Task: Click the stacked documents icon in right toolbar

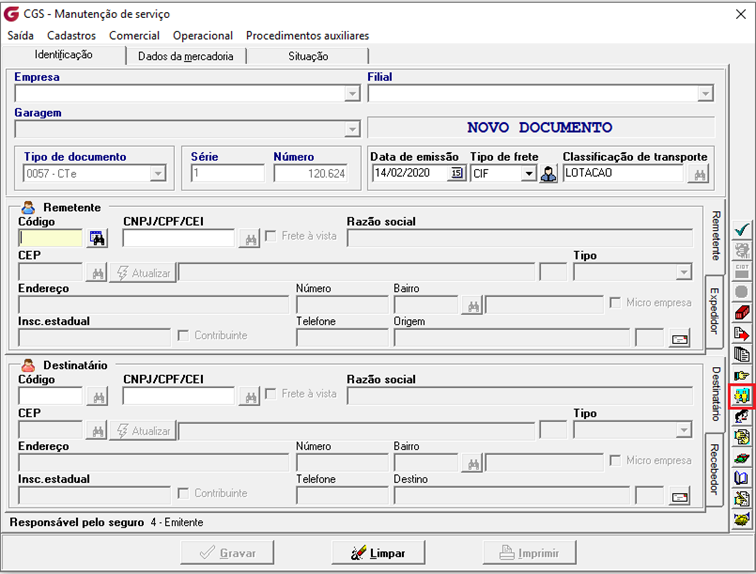Action: [742, 355]
